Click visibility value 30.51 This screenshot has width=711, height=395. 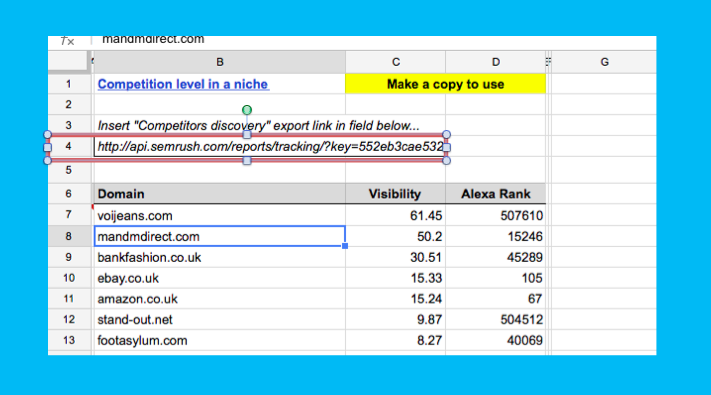point(426,257)
